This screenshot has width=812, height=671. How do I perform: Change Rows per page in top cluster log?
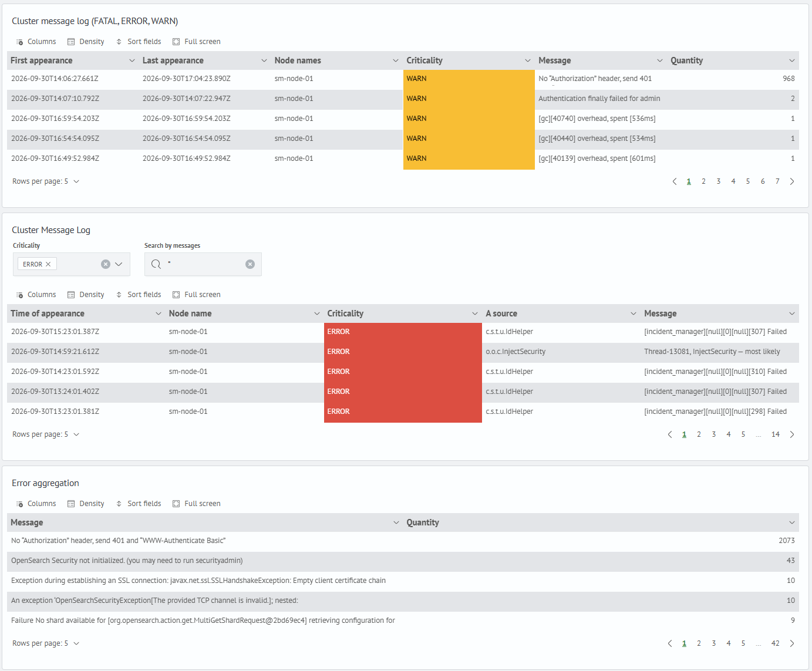[x=46, y=181]
